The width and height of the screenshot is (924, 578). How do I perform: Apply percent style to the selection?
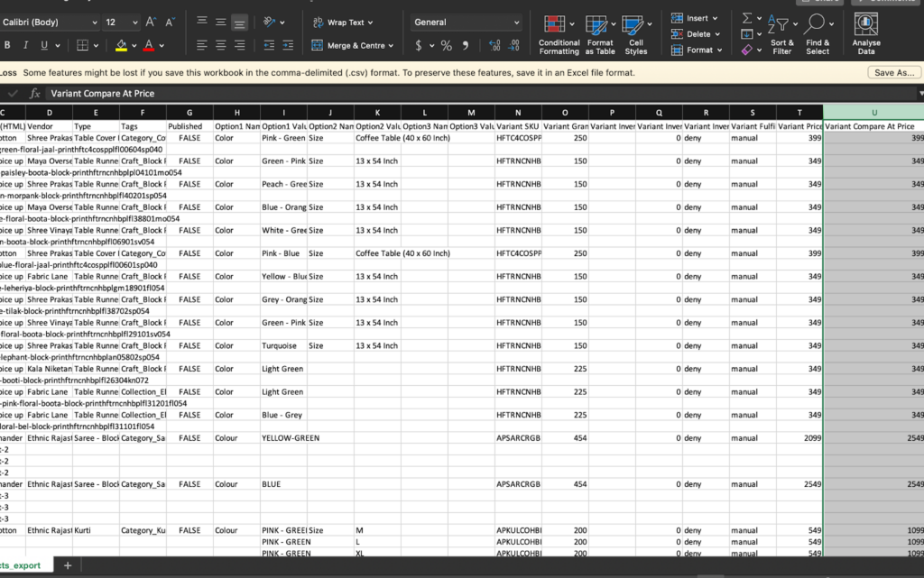point(446,45)
